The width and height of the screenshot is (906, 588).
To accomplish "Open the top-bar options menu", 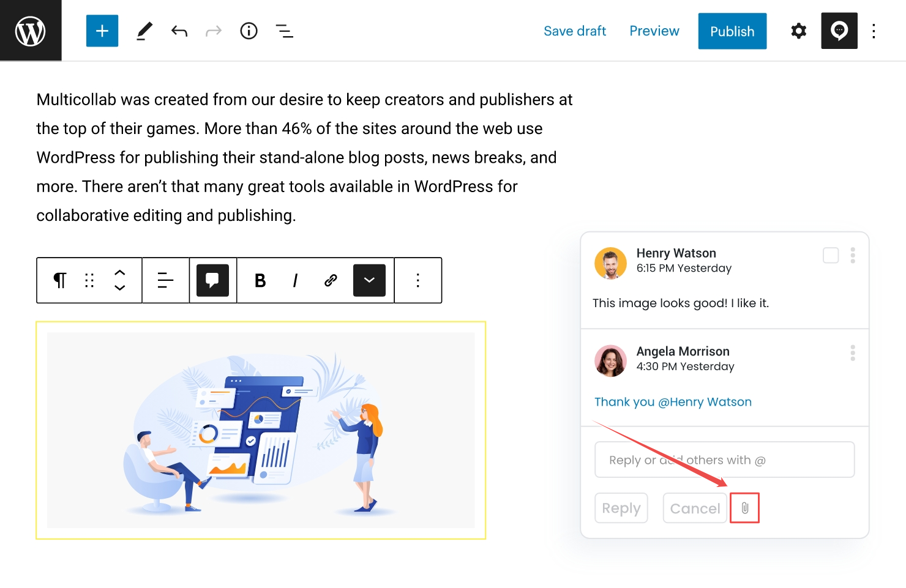I will (874, 31).
